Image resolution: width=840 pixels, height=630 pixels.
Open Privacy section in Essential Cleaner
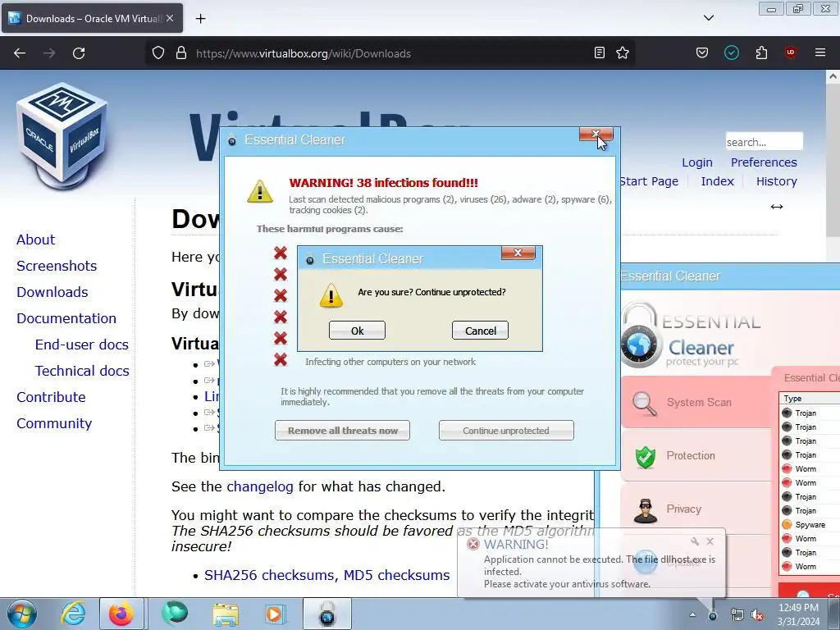[696, 509]
